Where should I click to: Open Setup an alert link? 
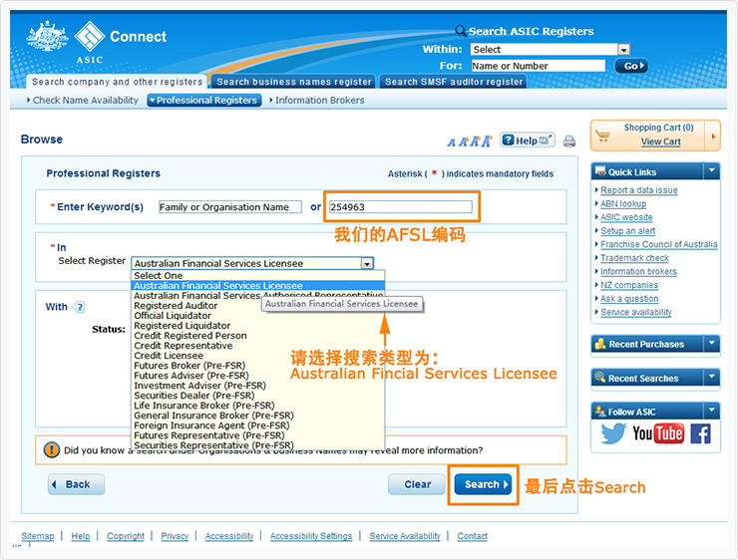[x=627, y=231]
